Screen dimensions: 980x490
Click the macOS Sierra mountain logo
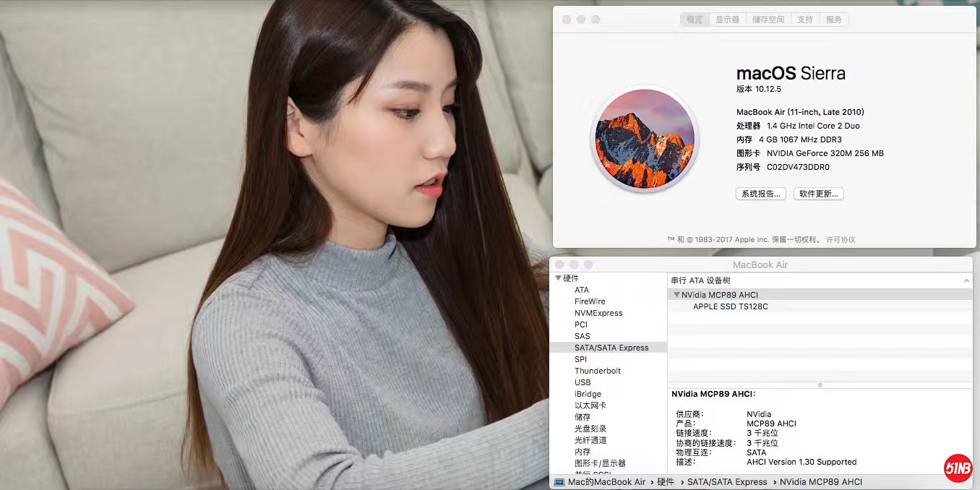coord(643,139)
